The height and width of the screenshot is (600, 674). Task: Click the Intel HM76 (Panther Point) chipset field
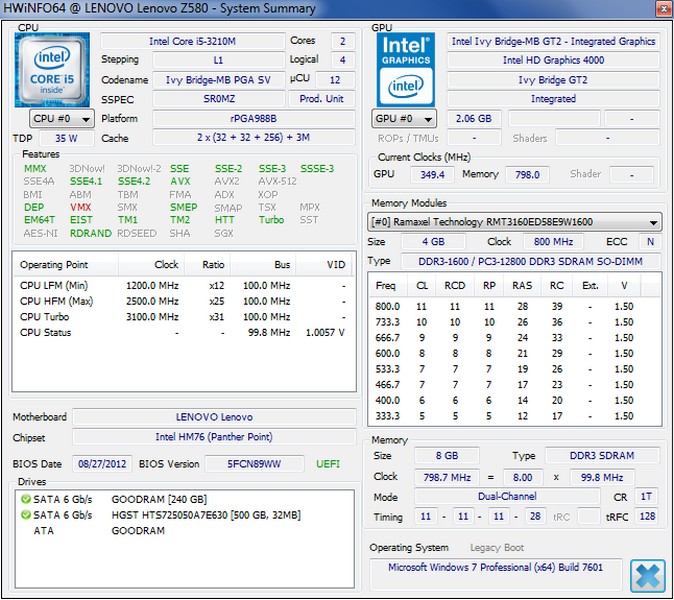(214, 437)
